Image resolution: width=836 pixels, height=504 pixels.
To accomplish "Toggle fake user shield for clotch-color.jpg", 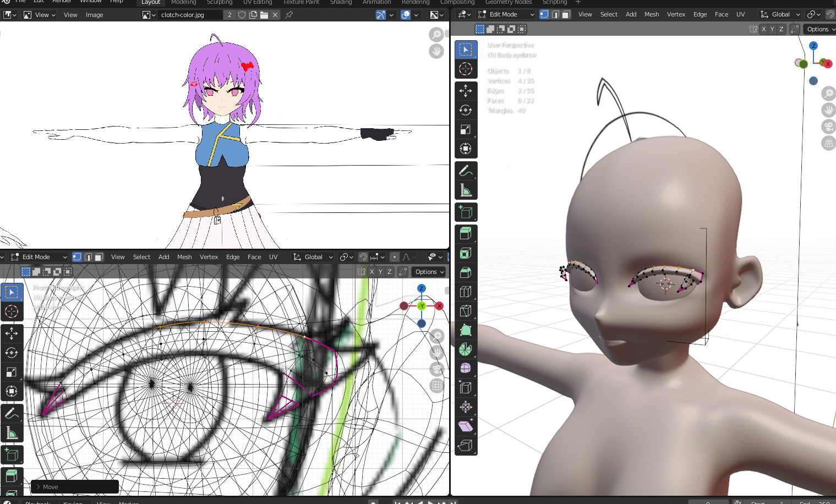I will pos(242,15).
